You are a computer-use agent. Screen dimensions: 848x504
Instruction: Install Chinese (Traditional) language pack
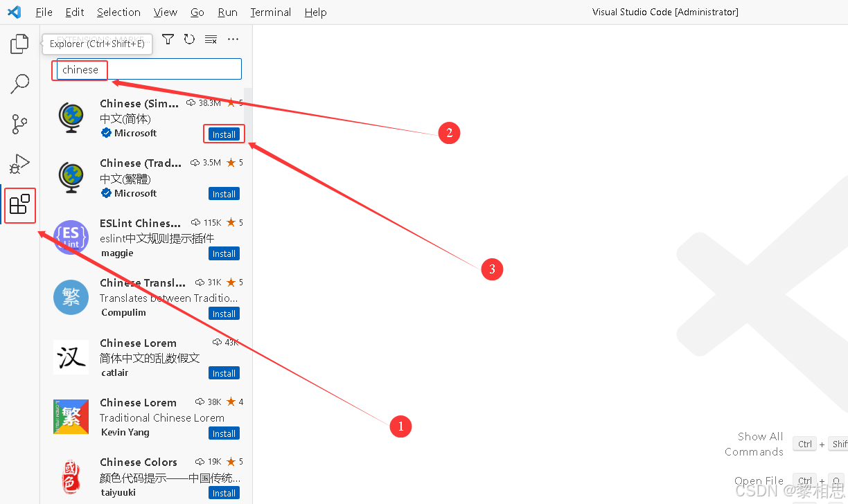[x=224, y=194]
